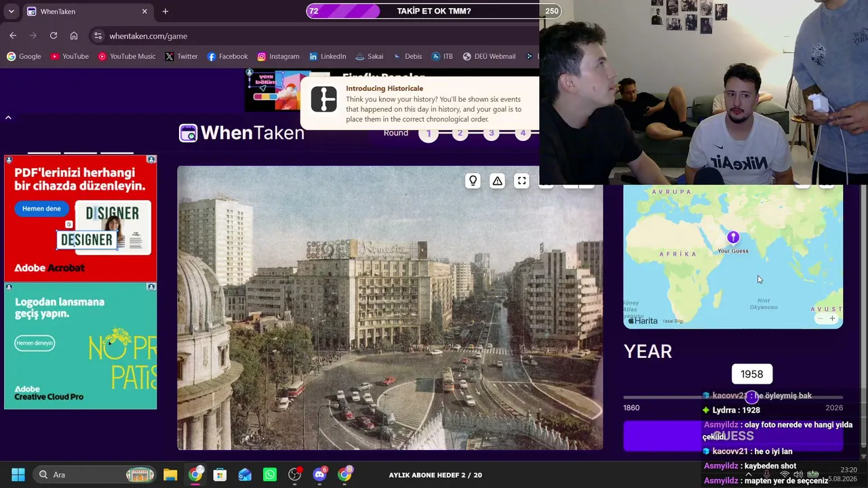Open the browser home page

(74, 36)
